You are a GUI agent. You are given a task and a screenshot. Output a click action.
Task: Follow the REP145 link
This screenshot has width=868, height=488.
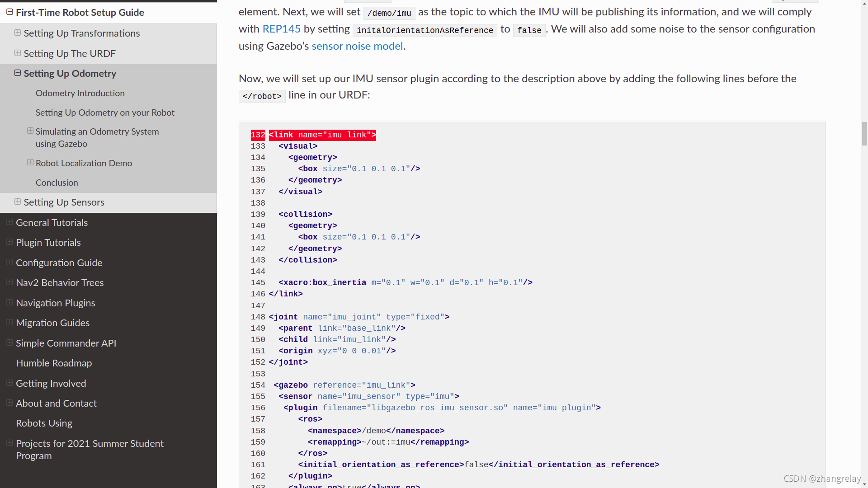(x=281, y=29)
